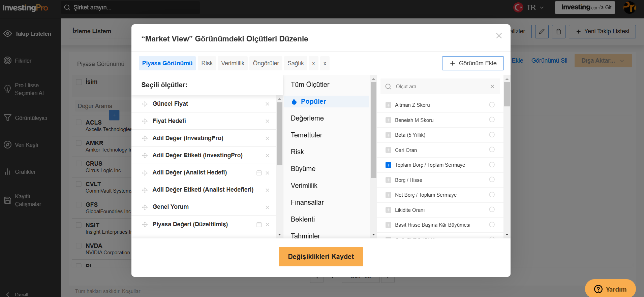Switch to Verimlilik view tab

[233, 63]
